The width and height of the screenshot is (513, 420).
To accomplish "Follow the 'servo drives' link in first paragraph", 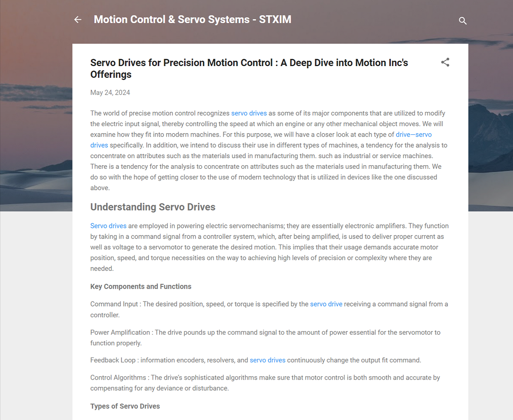I will (x=249, y=113).
